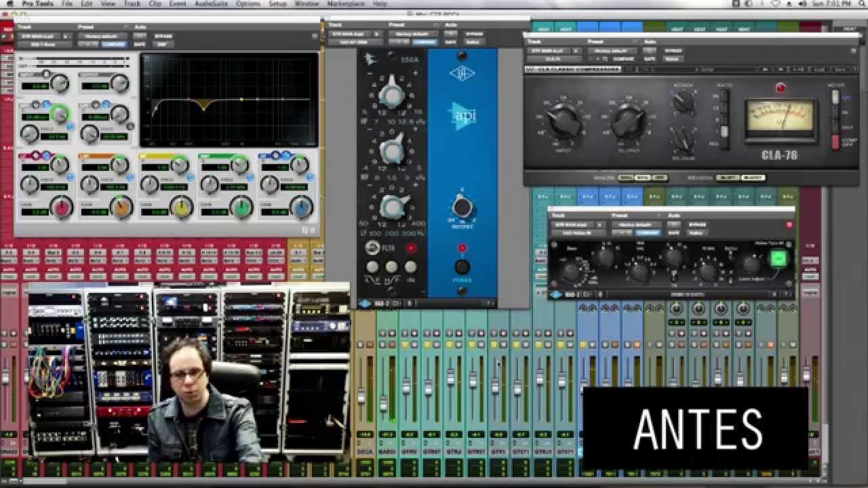Set the CLA-76 Analog option to Off
Screen dimensions: 868x488
(x=659, y=178)
